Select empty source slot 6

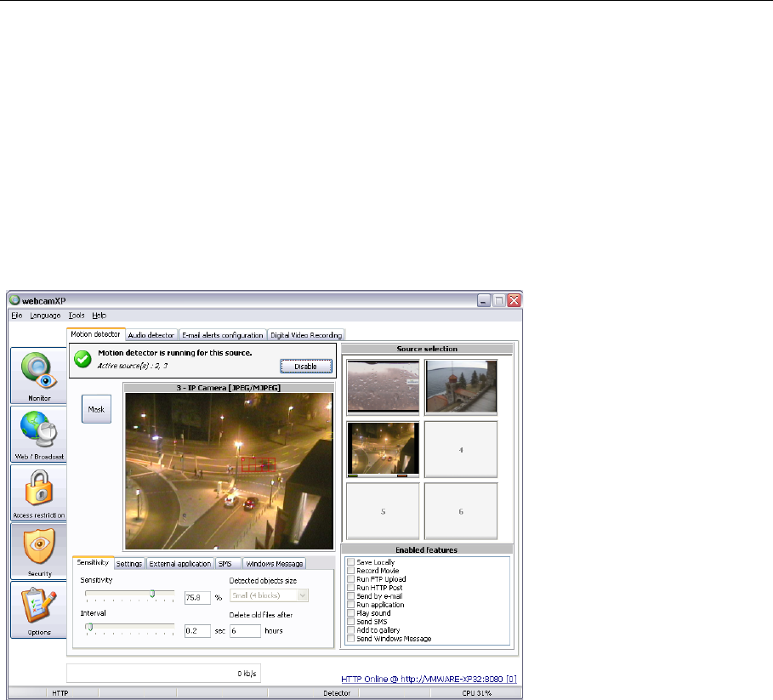(461, 511)
